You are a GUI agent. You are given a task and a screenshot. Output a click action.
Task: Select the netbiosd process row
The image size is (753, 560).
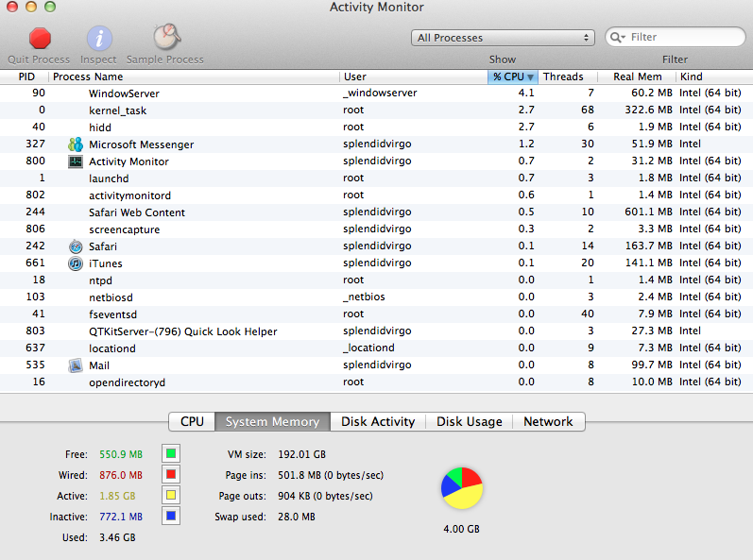point(376,297)
